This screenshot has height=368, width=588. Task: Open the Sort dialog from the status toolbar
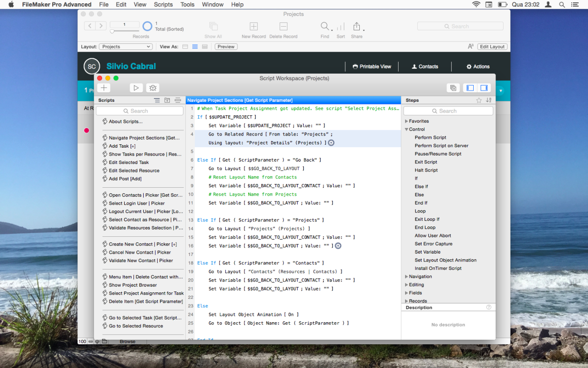click(x=340, y=27)
